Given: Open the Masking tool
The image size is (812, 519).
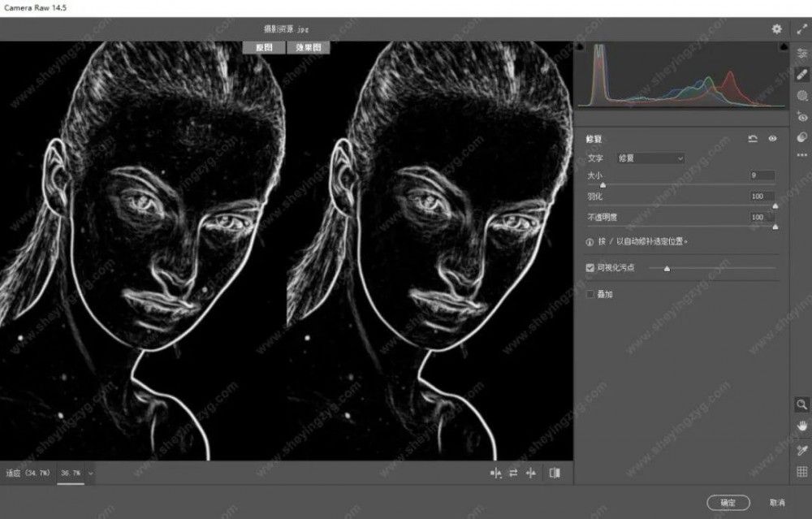Looking at the screenshot, I should coord(802,96).
